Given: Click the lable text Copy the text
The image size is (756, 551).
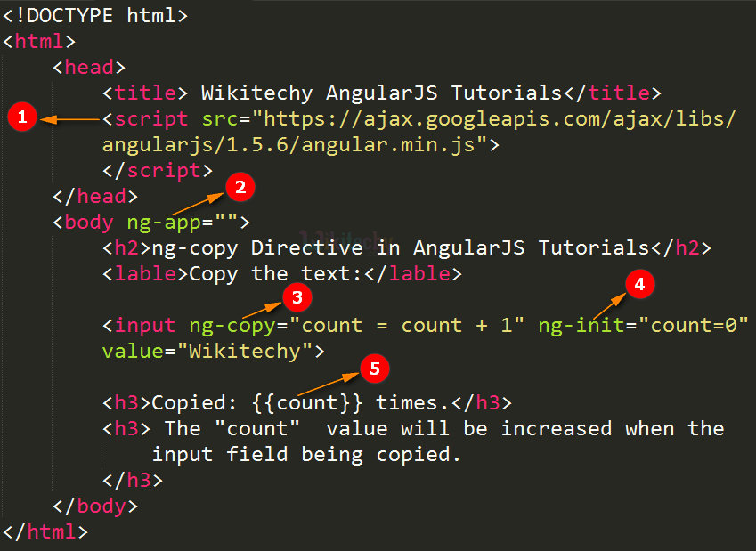Looking at the screenshot, I should pyautogui.click(x=275, y=274).
